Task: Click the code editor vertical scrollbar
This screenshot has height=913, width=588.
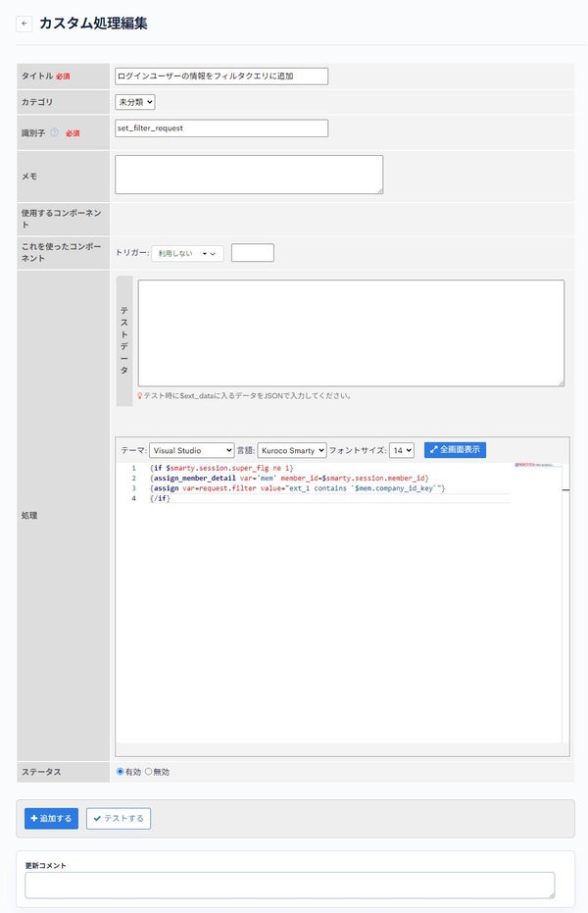Action: [565, 603]
